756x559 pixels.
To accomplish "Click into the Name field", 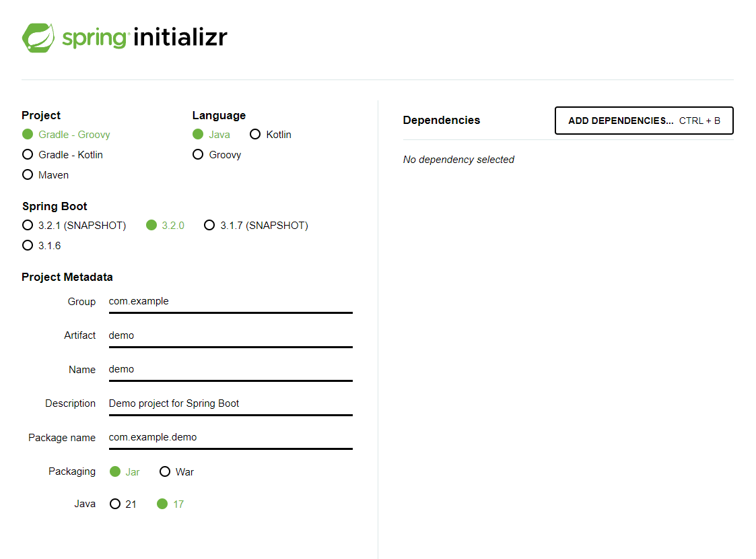I will (x=230, y=370).
